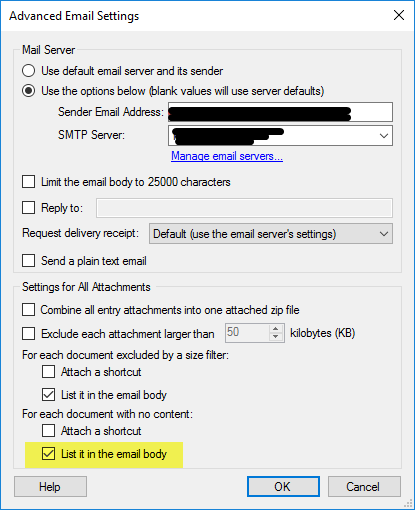Open the Manage email servers link

(227, 156)
